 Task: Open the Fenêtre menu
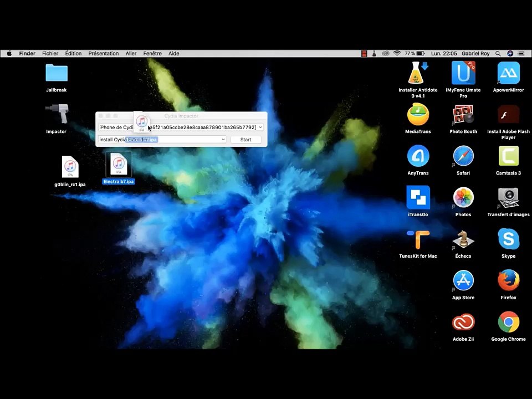[x=152, y=54]
